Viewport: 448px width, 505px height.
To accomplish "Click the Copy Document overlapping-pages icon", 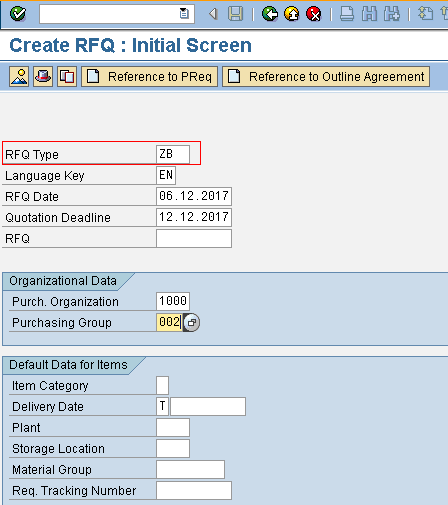I will tap(67, 77).
